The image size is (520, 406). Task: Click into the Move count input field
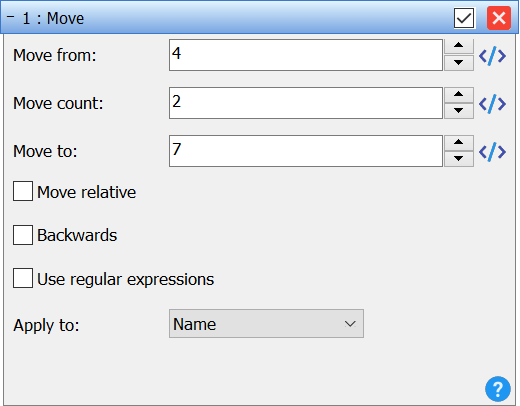click(x=306, y=103)
